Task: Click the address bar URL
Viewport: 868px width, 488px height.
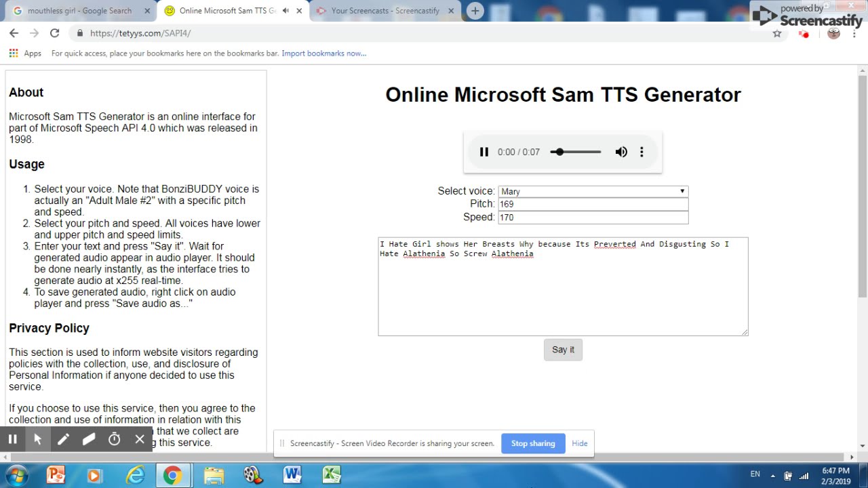Action: pos(140,33)
